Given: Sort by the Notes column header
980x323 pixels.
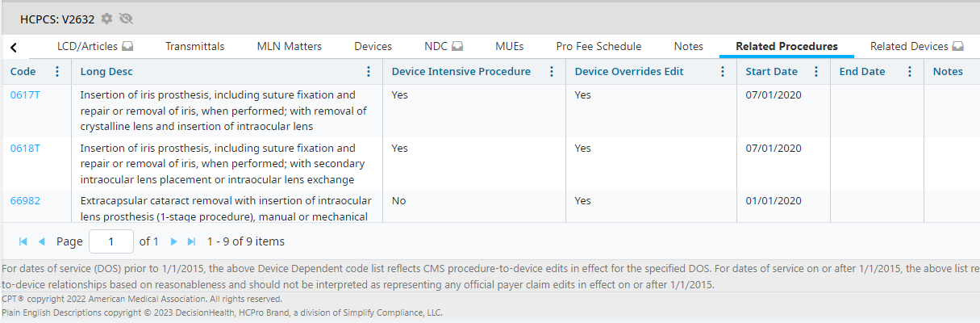Looking at the screenshot, I should pyautogui.click(x=947, y=71).
